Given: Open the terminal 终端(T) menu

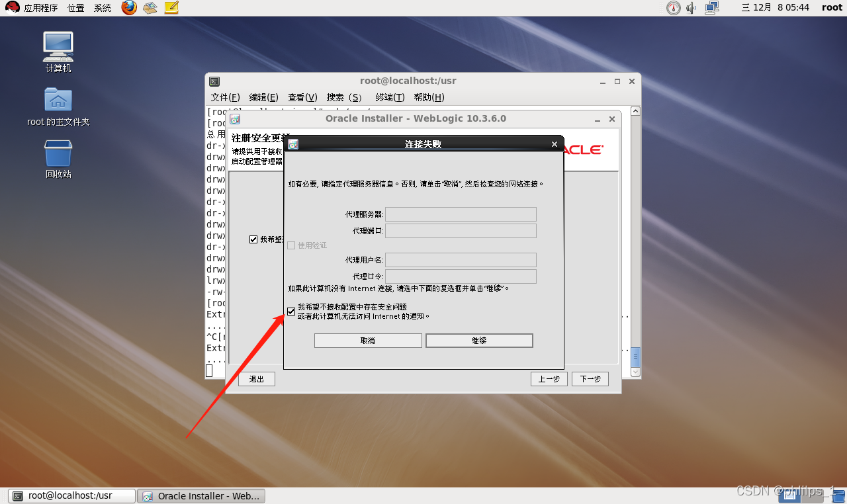Looking at the screenshot, I should (390, 97).
